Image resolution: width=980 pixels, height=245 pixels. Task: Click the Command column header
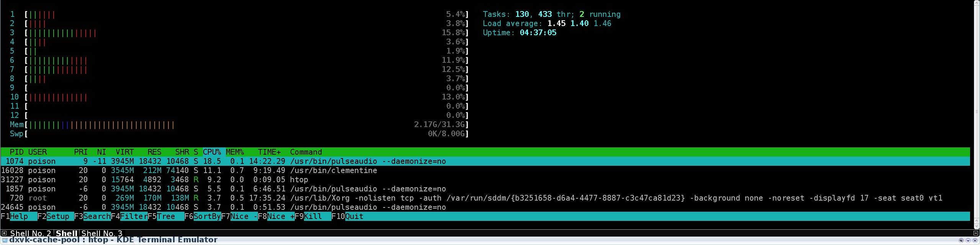[306, 152]
